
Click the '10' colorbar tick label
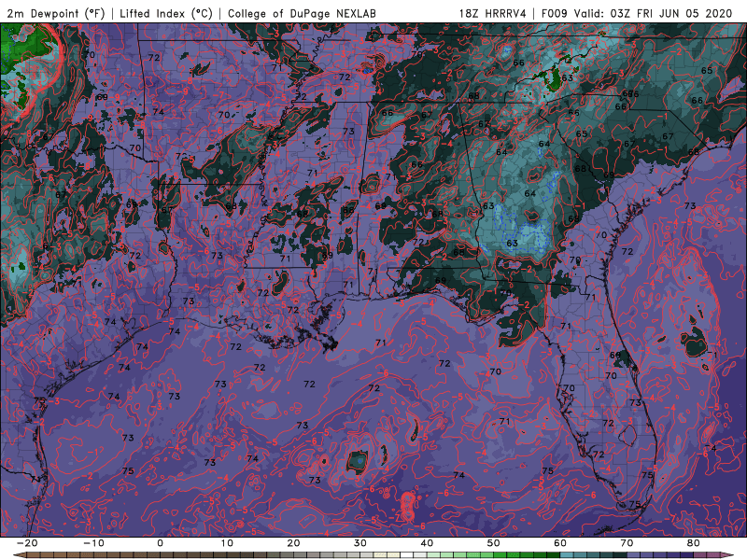(x=227, y=543)
